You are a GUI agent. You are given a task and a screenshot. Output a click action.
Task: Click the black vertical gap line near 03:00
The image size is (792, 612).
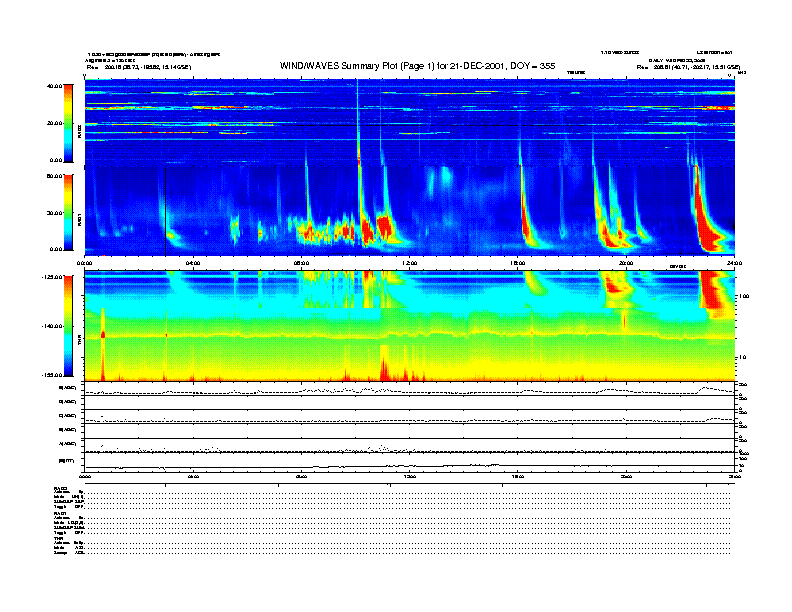coord(165,211)
